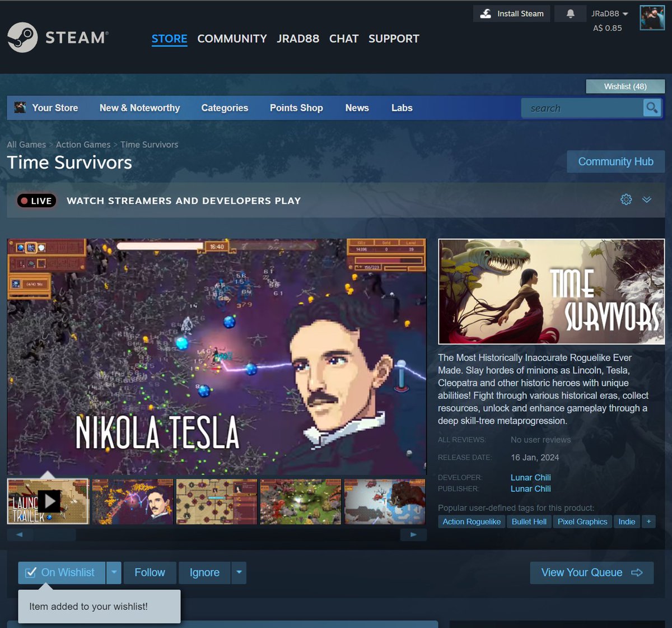This screenshot has height=628, width=672.
Task: Open the COMMUNITY menu
Action: [x=232, y=39]
